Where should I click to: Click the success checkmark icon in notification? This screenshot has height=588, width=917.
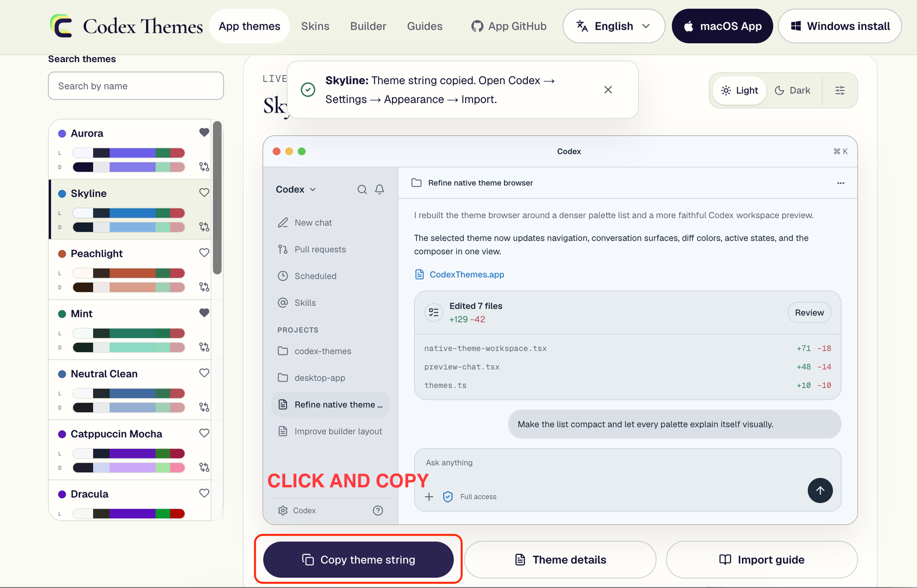308,90
